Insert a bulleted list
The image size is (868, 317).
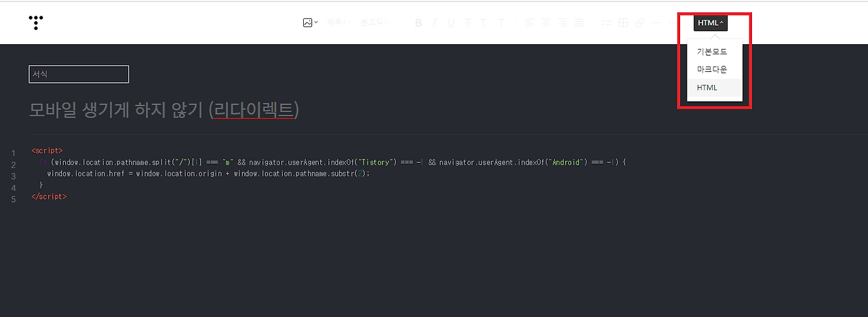point(607,23)
